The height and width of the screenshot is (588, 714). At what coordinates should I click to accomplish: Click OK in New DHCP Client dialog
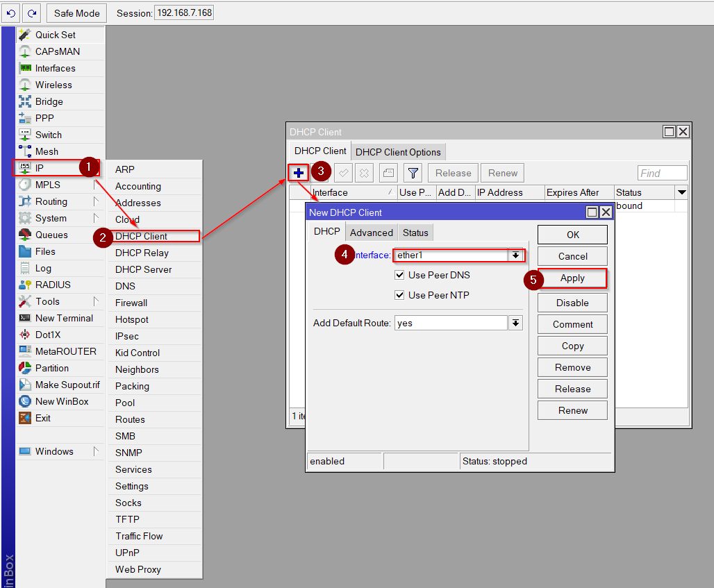(572, 235)
